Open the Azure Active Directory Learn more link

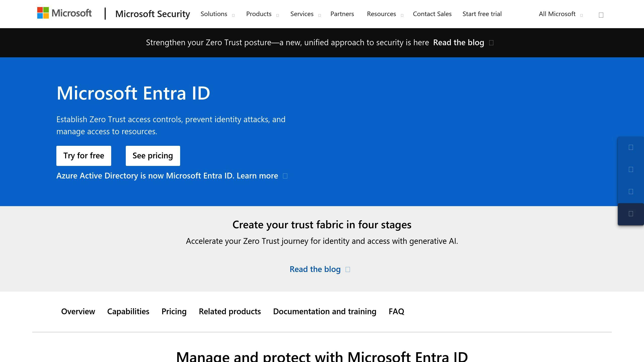tap(172, 176)
